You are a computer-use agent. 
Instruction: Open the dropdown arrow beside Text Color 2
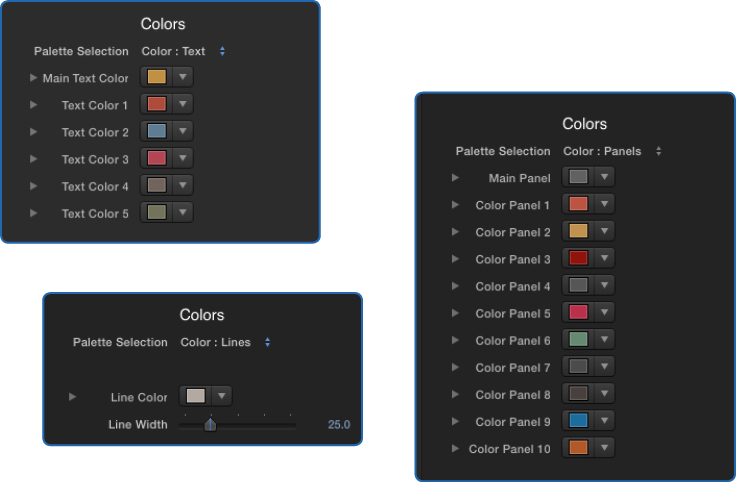[183, 131]
